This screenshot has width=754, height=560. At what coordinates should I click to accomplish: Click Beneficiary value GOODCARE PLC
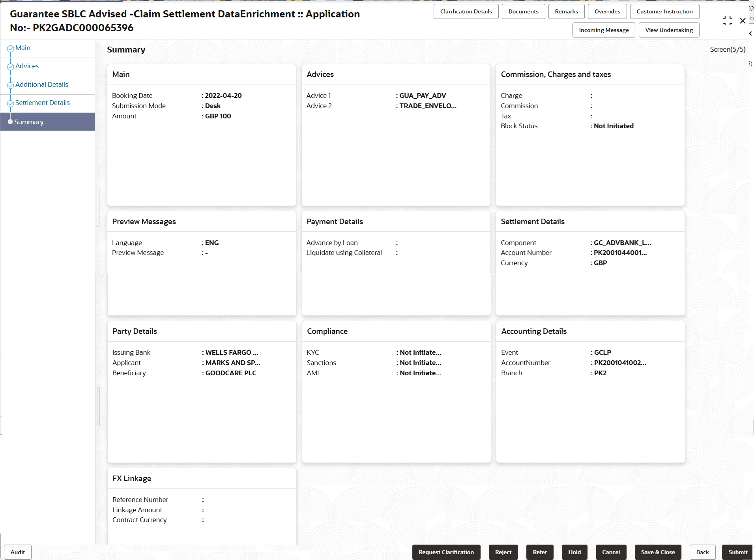(231, 373)
